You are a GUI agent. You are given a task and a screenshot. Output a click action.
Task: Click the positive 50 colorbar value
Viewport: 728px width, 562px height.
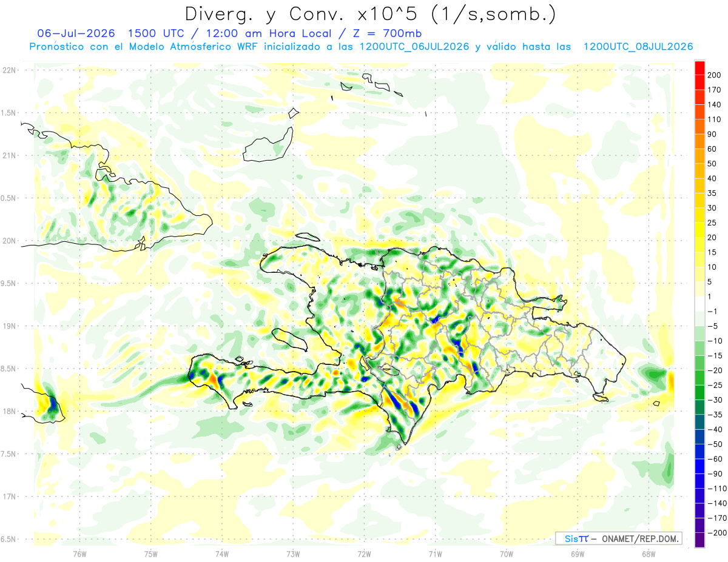713,164
